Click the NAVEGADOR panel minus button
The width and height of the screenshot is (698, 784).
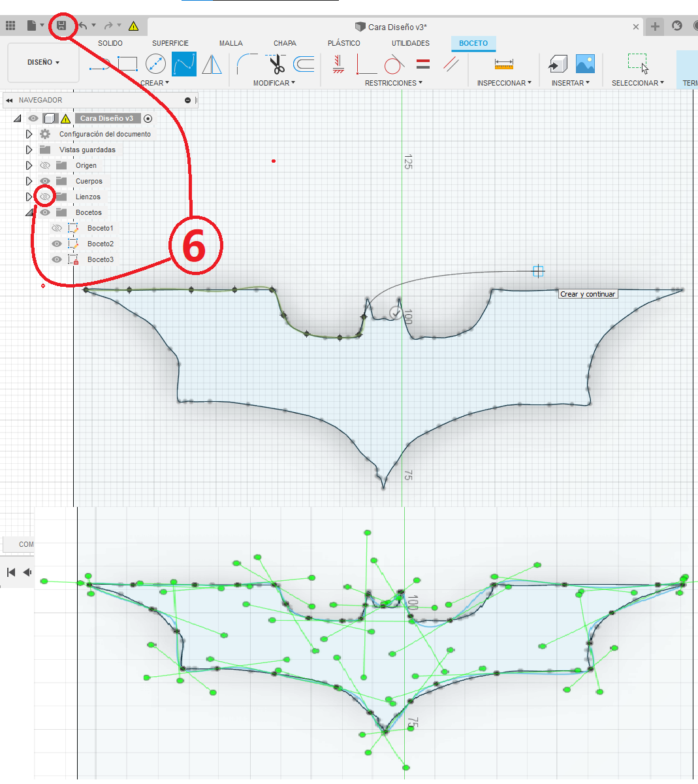pos(188,100)
